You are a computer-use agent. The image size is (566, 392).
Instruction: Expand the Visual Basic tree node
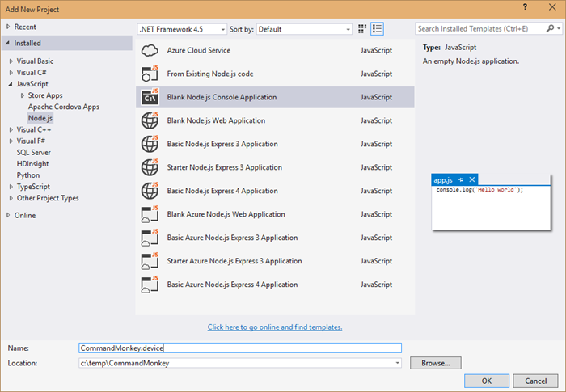11,61
